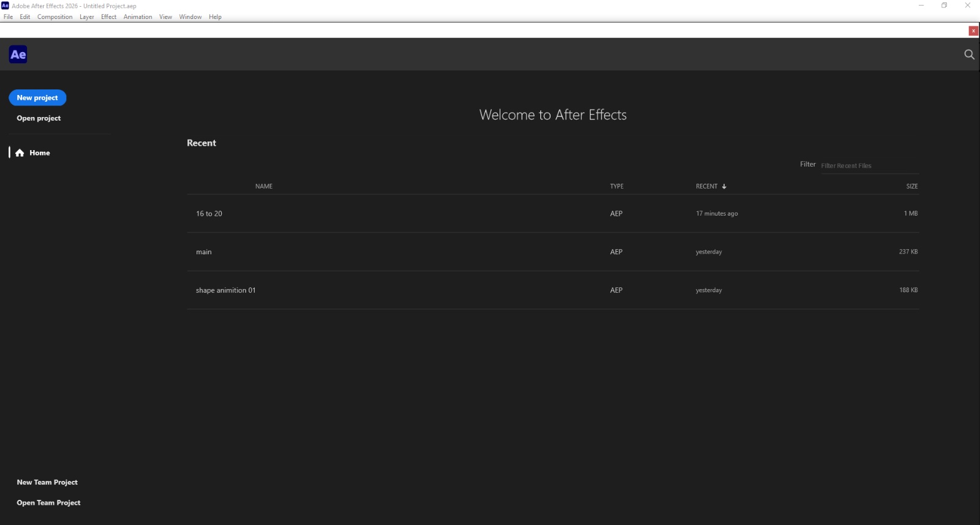
Task: Open the Layer menu
Action: [87, 17]
